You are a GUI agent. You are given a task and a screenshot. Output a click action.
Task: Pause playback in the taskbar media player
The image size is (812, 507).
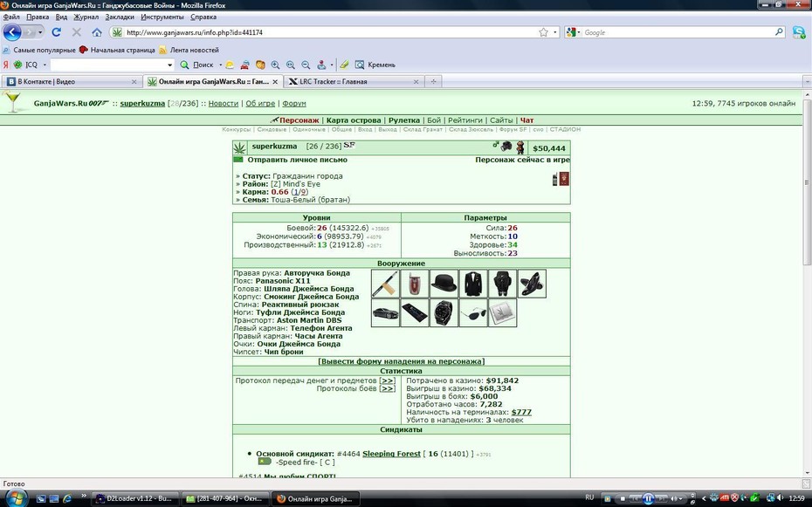(x=649, y=499)
